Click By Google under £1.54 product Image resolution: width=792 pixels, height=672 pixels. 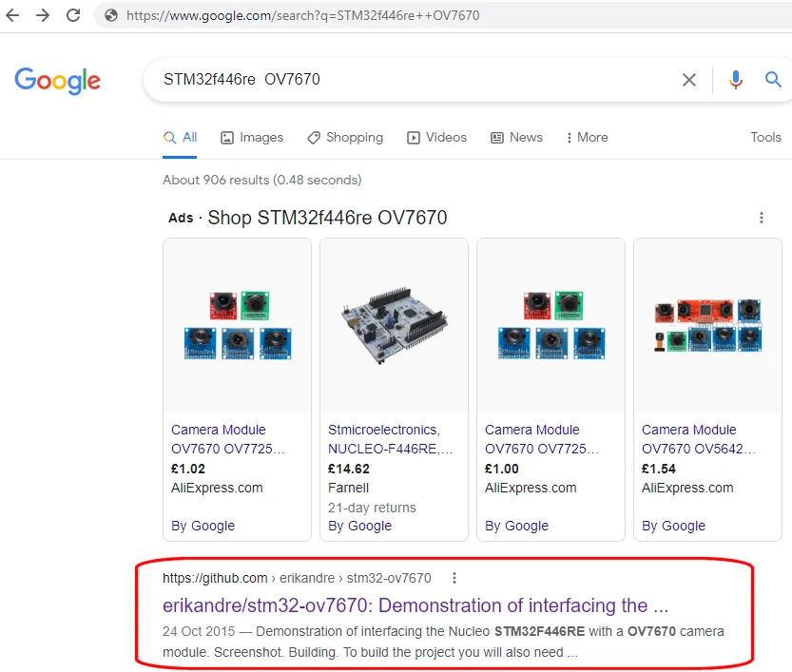coord(673,526)
